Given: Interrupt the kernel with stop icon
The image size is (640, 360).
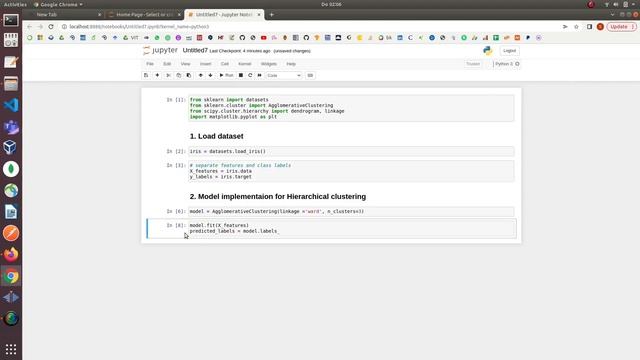Looking at the screenshot, I should click(x=241, y=76).
